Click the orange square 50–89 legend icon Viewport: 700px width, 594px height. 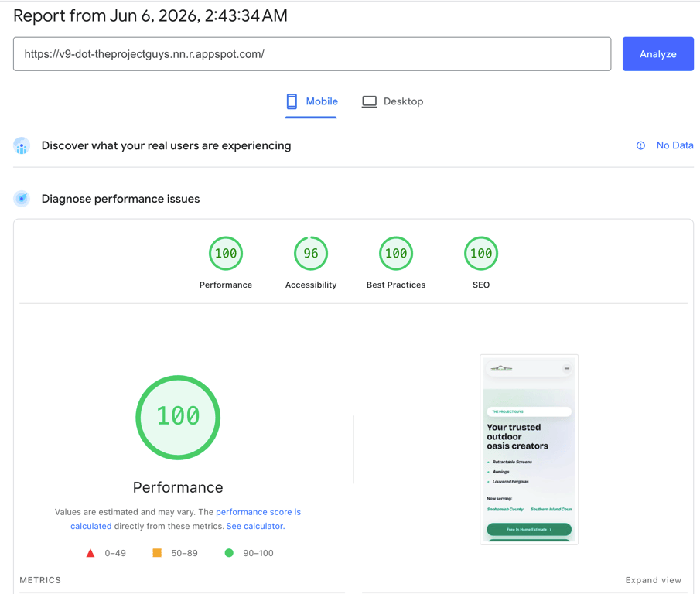pyautogui.click(x=157, y=553)
